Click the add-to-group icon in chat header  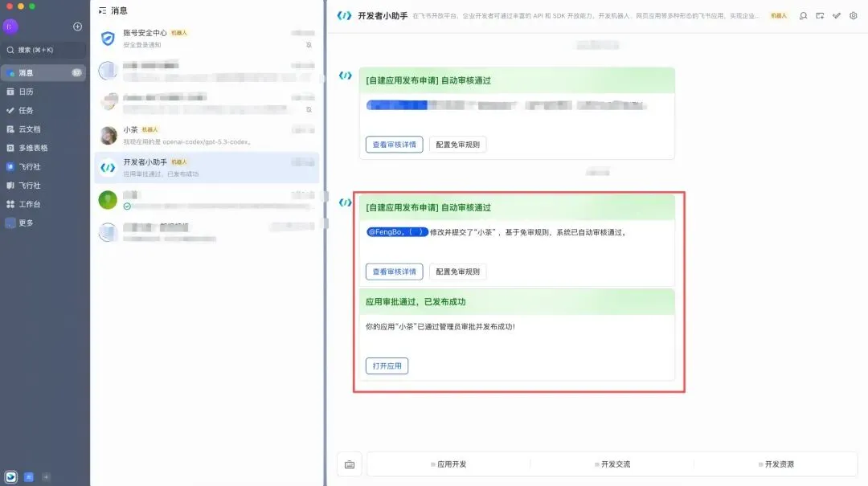pos(820,15)
